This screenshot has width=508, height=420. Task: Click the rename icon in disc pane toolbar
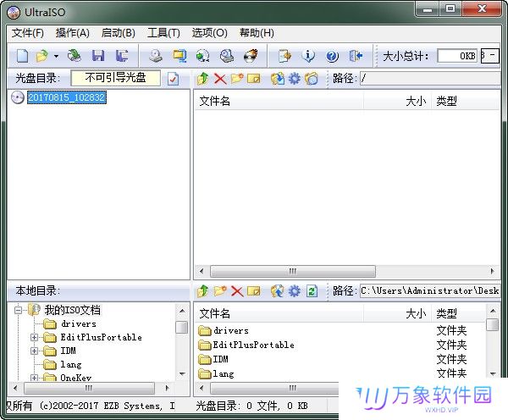(254, 79)
